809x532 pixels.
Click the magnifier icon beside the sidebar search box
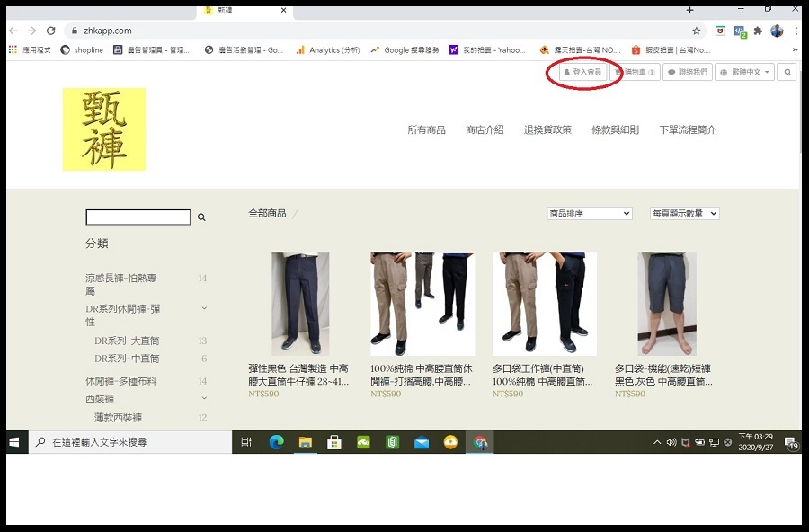201,217
